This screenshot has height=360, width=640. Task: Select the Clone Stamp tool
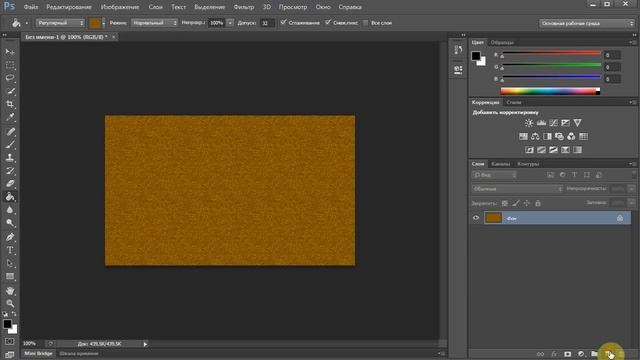click(10, 158)
